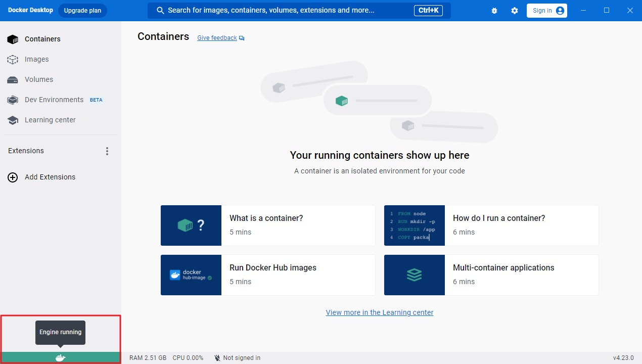Click the Give feedback link

click(217, 38)
